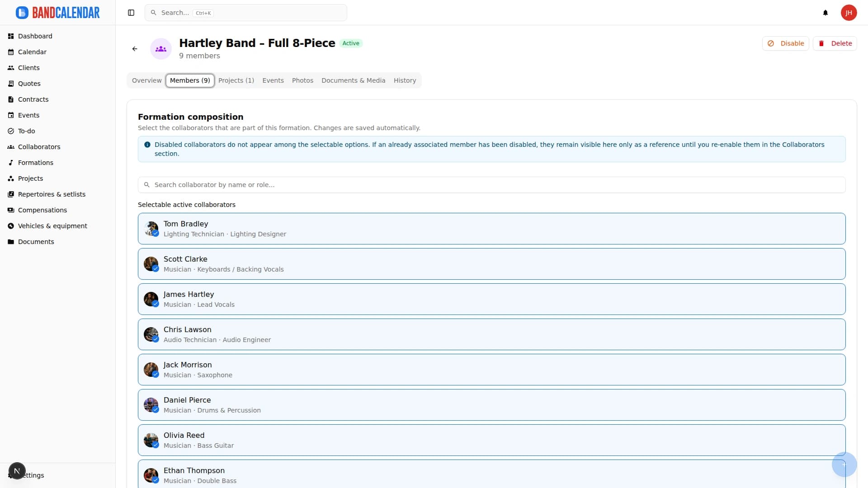Image resolution: width=868 pixels, height=488 pixels.
Task: Click the Formations music note icon
Action: click(11, 163)
